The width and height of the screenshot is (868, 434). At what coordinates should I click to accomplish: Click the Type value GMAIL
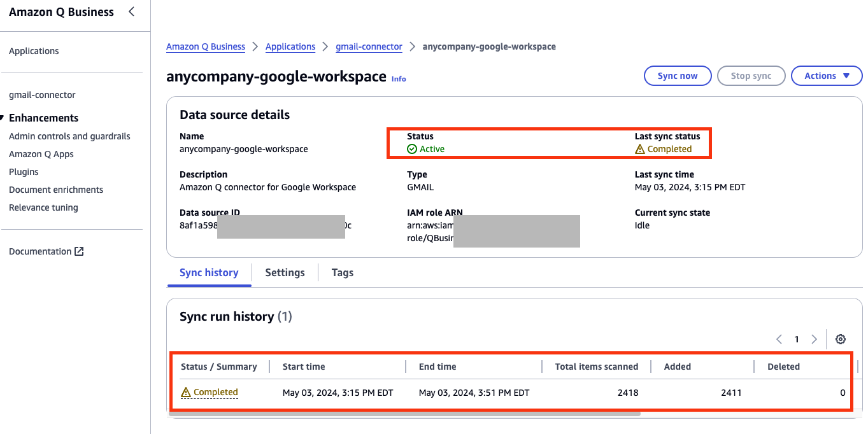coord(420,187)
